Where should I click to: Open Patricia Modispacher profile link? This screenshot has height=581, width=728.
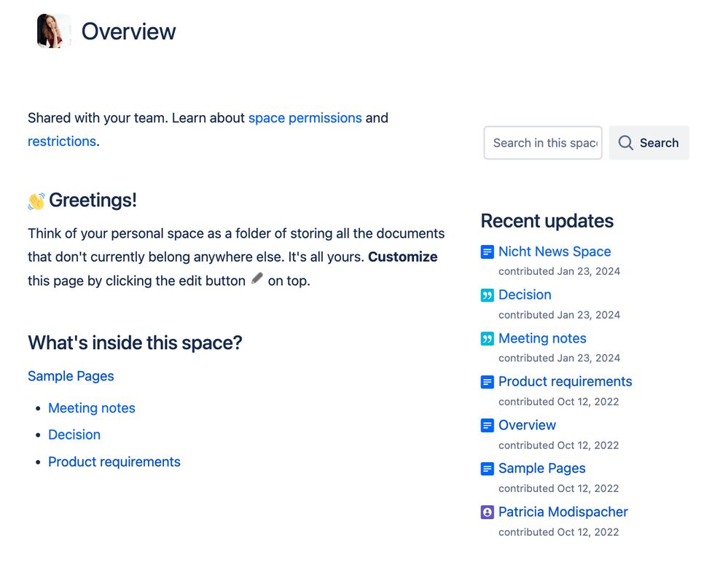click(x=563, y=512)
